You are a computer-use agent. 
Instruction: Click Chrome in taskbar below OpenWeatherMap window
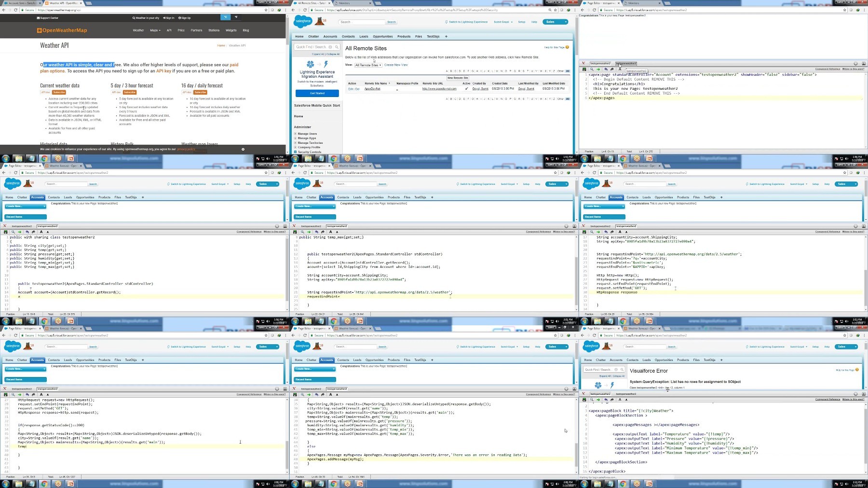(x=44, y=158)
